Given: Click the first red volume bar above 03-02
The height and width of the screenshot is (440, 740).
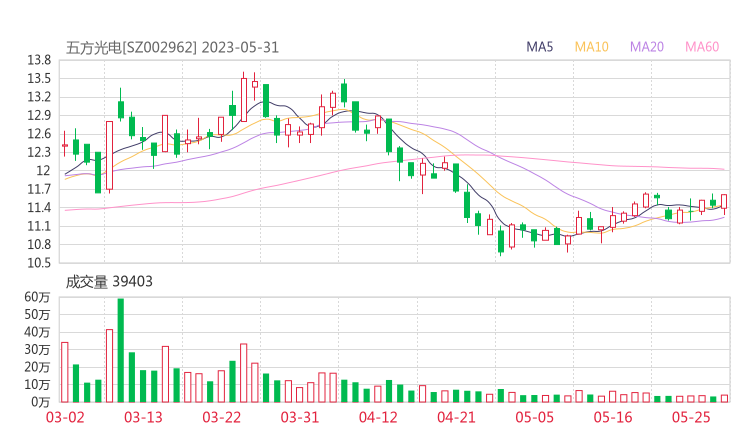Looking at the screenshot, I should tap(65, 372).
